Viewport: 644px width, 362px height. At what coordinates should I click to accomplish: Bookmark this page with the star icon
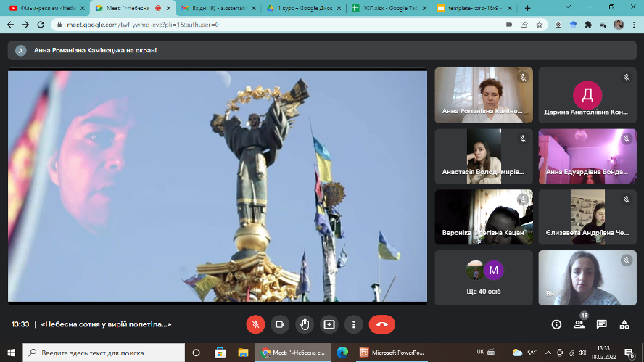coord(539,24)
